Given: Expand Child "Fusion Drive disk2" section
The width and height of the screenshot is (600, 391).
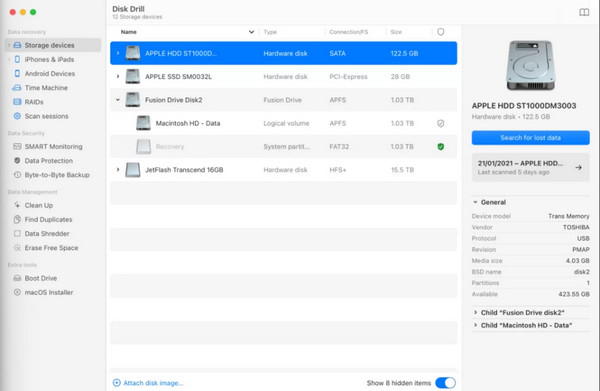Looking at the screenshot, I should 475,313.
